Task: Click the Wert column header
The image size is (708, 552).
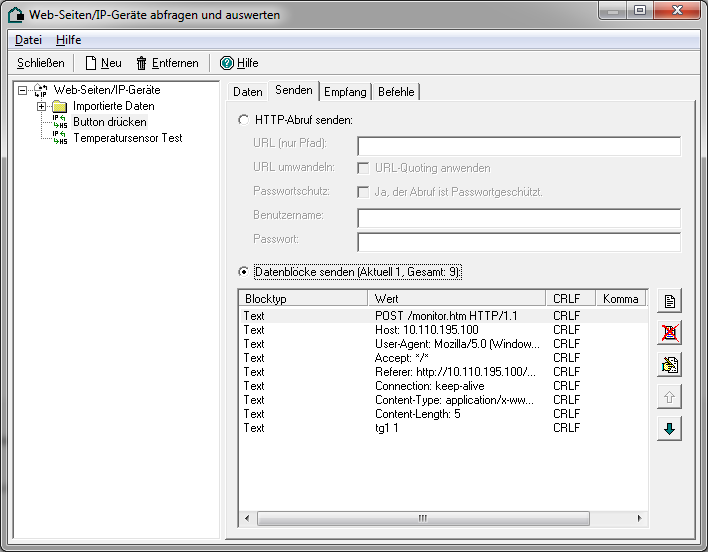Action: click(x=457, y=299)
